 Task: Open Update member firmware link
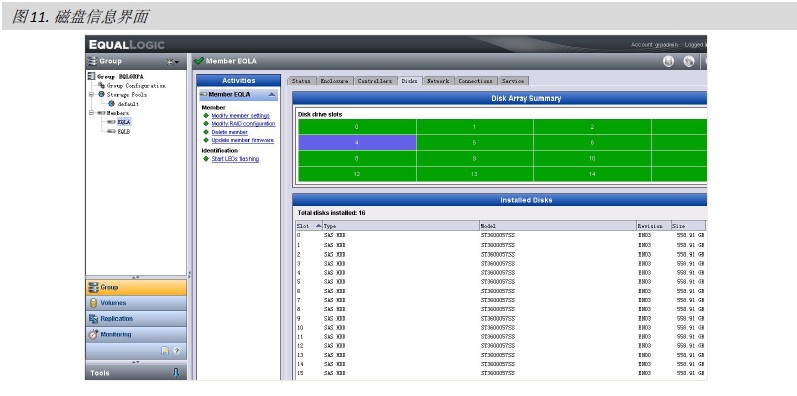coord(242,140)
